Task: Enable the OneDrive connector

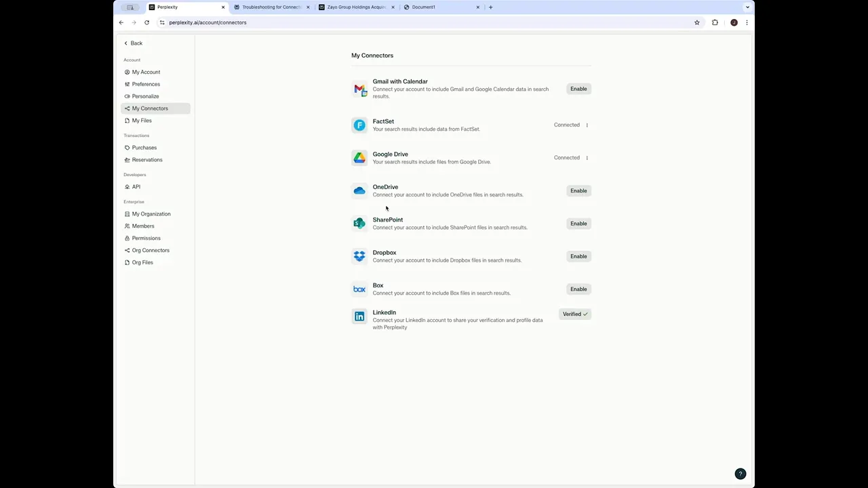Action: coord(578,190)
